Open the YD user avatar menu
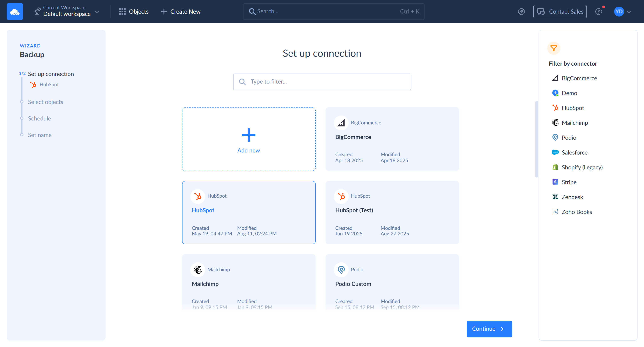This screenshot has width=644, height=347. pos(622,12)
